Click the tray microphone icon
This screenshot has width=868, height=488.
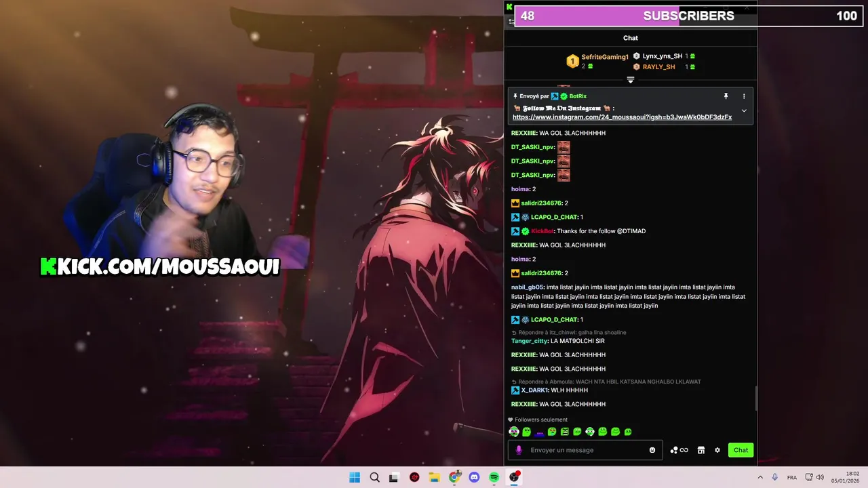point(774,477)
